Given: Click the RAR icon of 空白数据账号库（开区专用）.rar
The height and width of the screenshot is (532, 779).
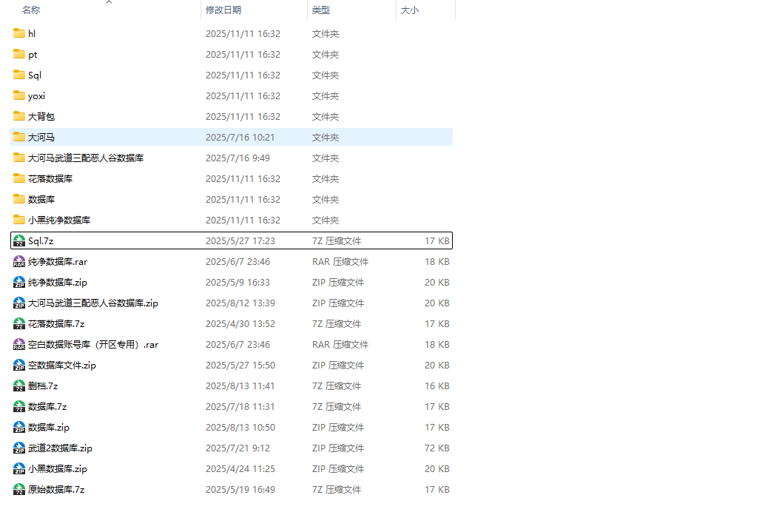Looking at the screenshot, I should tap(19, 345).
